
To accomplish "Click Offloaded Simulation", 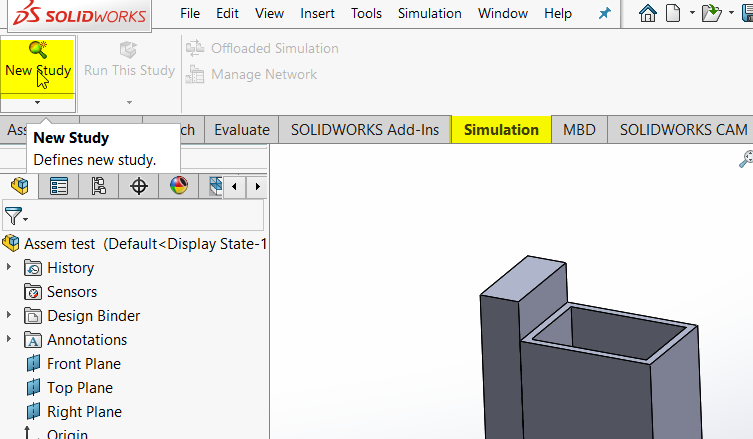I will [x=263, y=49].
